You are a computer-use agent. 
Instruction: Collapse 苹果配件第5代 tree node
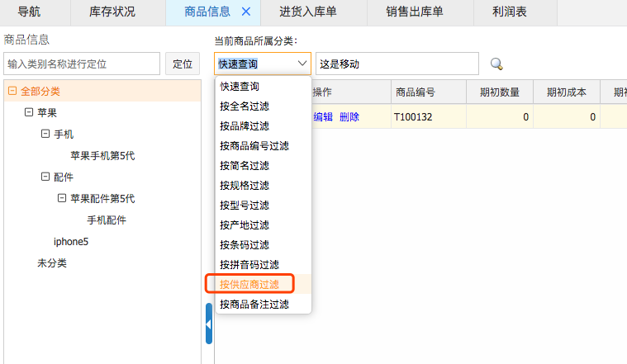coord(62,198)
